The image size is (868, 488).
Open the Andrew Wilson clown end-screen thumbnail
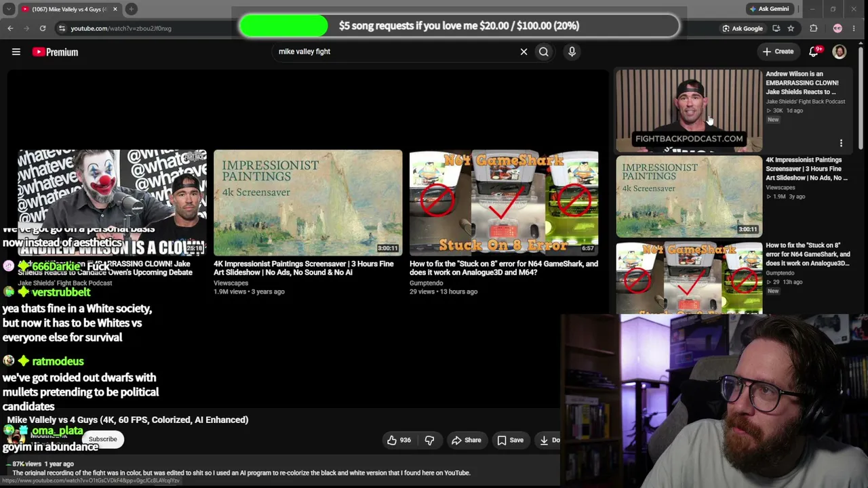[x=112, y=203]
